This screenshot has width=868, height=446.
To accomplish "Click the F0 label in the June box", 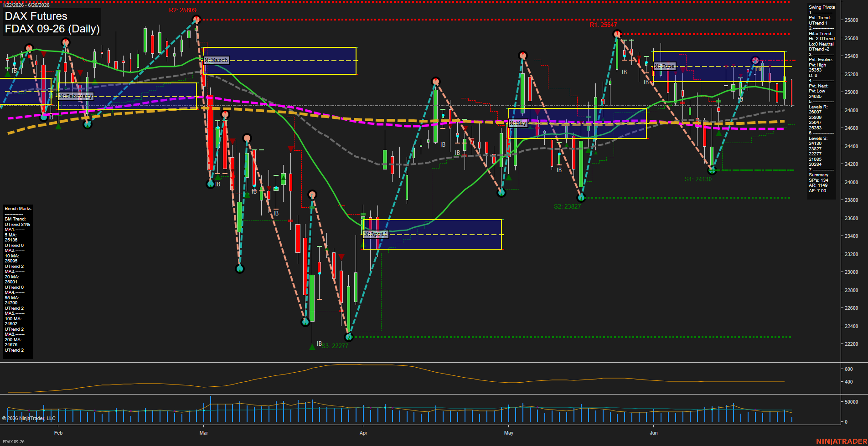I will pyautogui.click(x=758, y=70).
